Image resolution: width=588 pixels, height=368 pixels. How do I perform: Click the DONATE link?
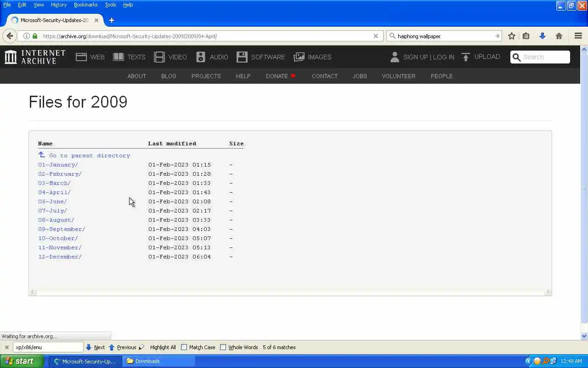tap(277, 76)
